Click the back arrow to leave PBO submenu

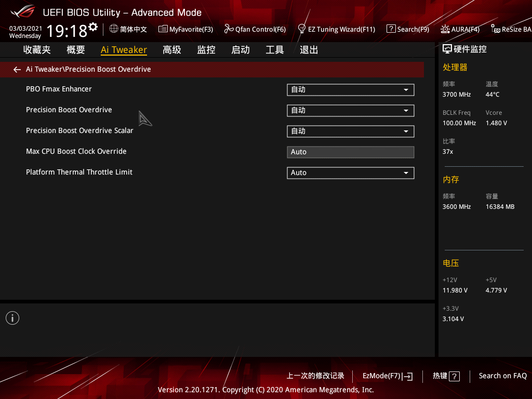pyautogui.click(x=17, y=69)
